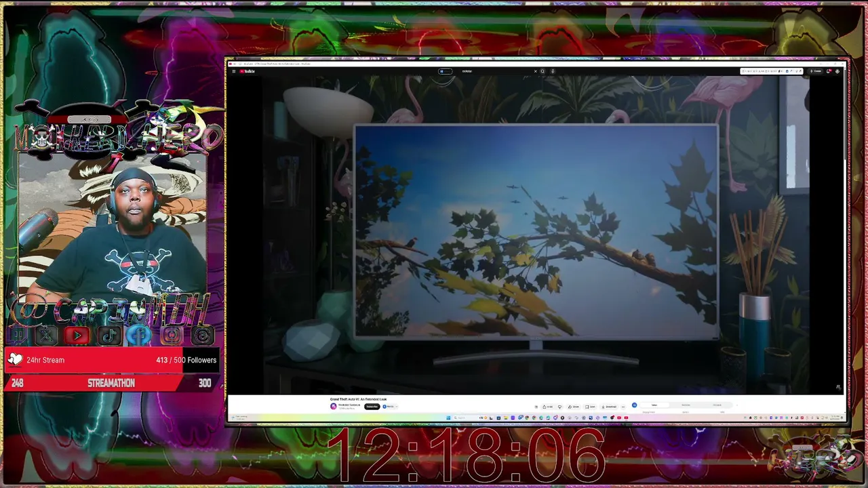
Task: Share the video using the Share button
Action: coord(574,407)
